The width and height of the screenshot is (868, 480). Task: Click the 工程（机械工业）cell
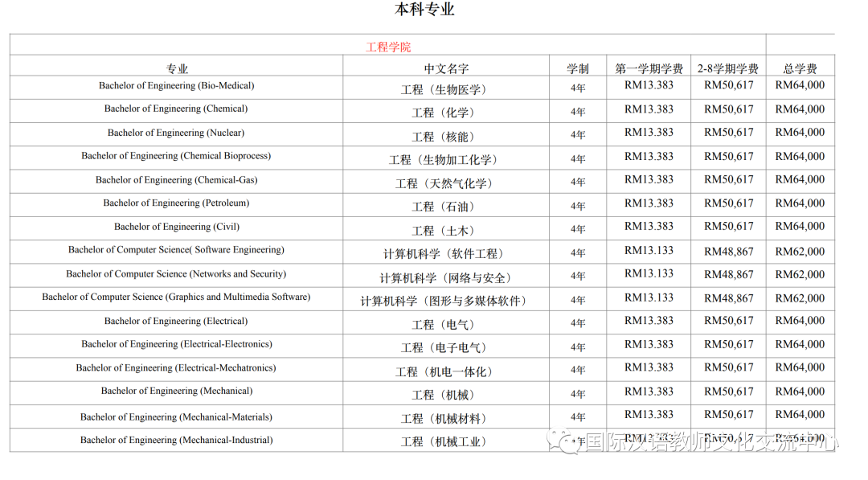(446, 441)
